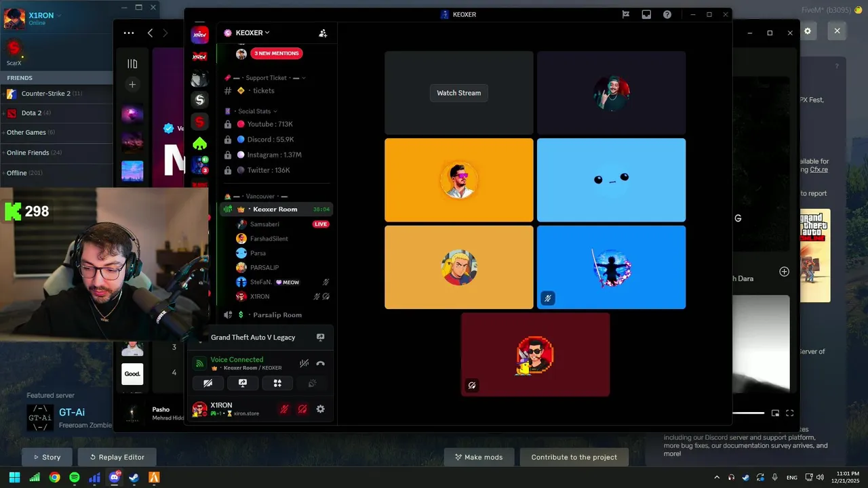Screen dimensions: 868x488
Task: Click the library icon in the left sidebar window
Action: [x=132, y=64]
